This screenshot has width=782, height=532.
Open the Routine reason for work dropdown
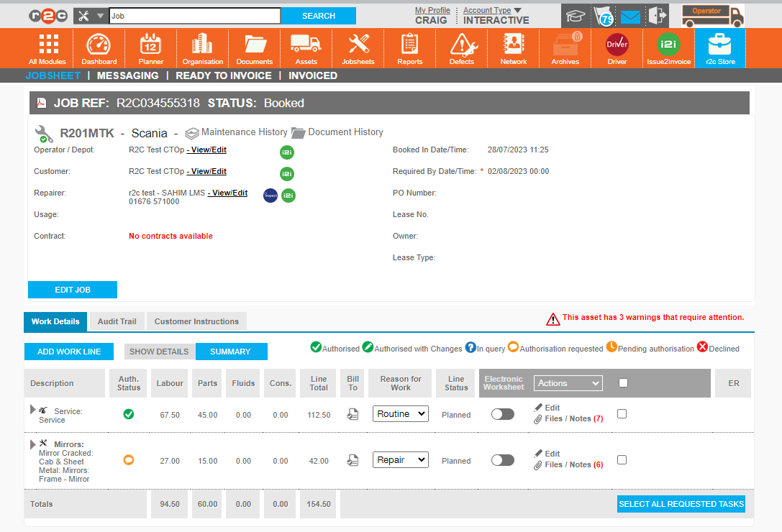pyautogui.click(x=400, y=414)
